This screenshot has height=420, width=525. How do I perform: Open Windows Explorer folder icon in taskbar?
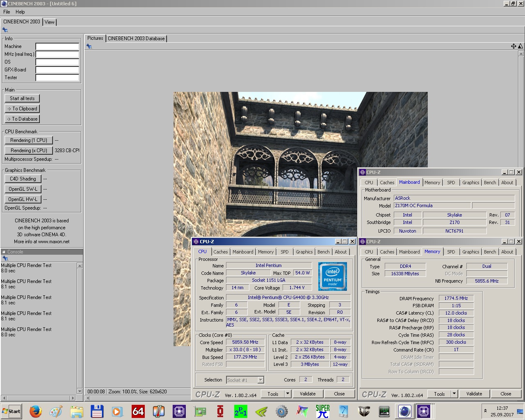click(x=77, y=411)
